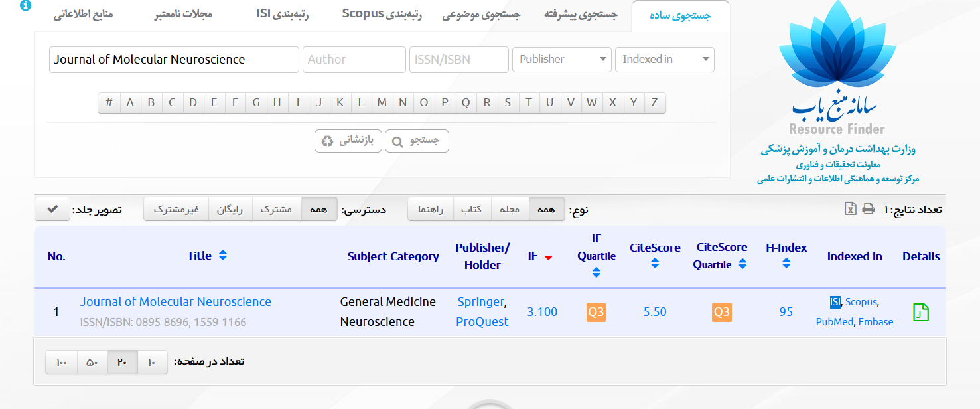Image resolution: width=980 pixels, height=409 pixels.
Task: Click the بازنشانی reset button
Action: click(x=348, y=141)
